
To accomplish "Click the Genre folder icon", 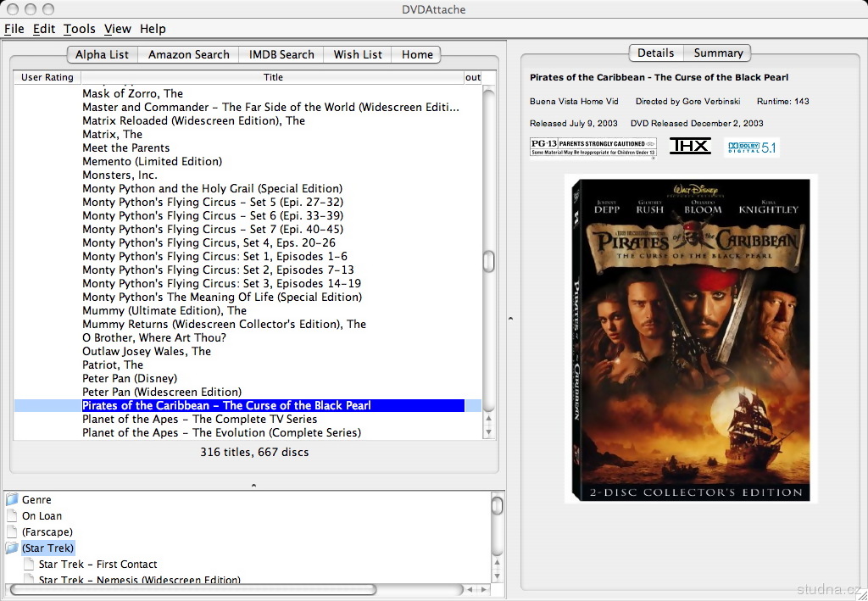I will click(x=12, y=500).
